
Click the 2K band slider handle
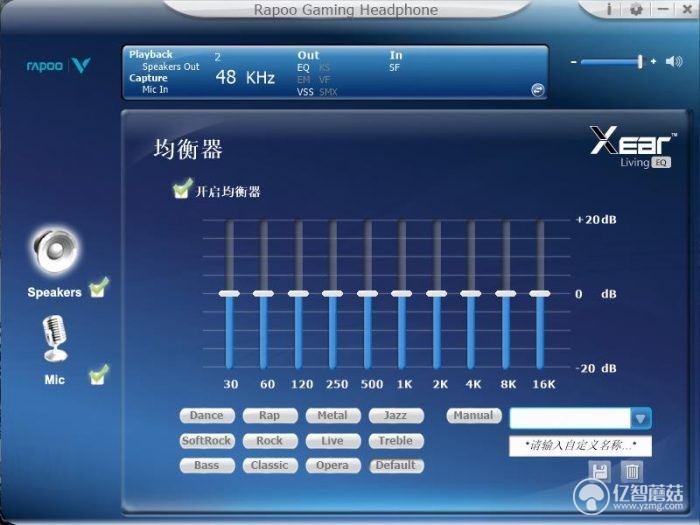point(437,293)
